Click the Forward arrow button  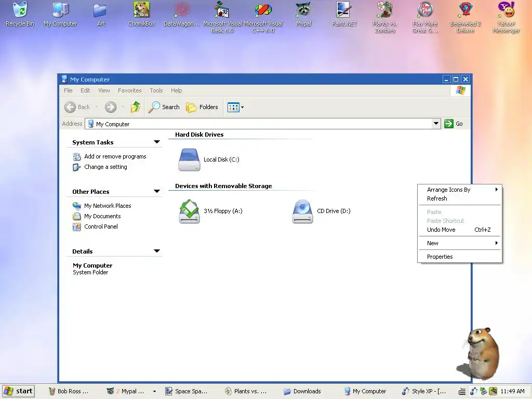pos(110,107)
